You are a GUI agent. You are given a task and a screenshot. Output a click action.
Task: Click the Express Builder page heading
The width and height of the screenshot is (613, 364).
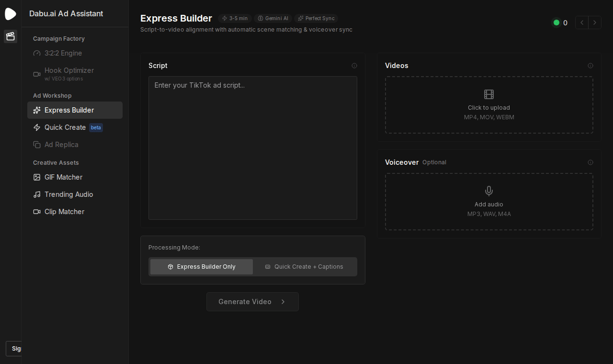pos(176,19)
